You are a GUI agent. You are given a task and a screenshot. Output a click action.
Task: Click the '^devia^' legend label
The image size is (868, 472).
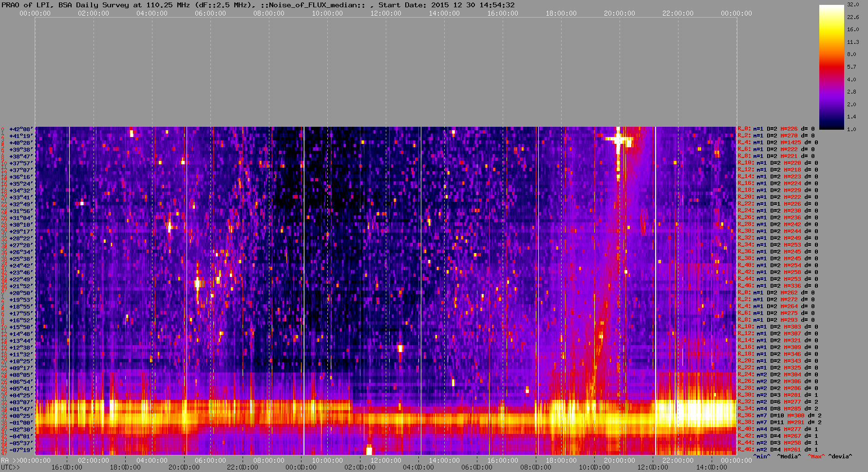pos(840,457)
